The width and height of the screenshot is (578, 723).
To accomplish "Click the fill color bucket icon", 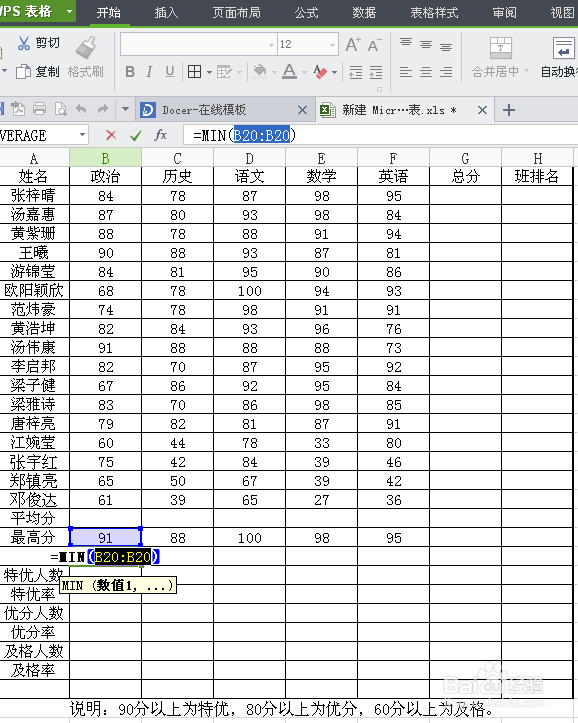I will (x=260, y=72).
